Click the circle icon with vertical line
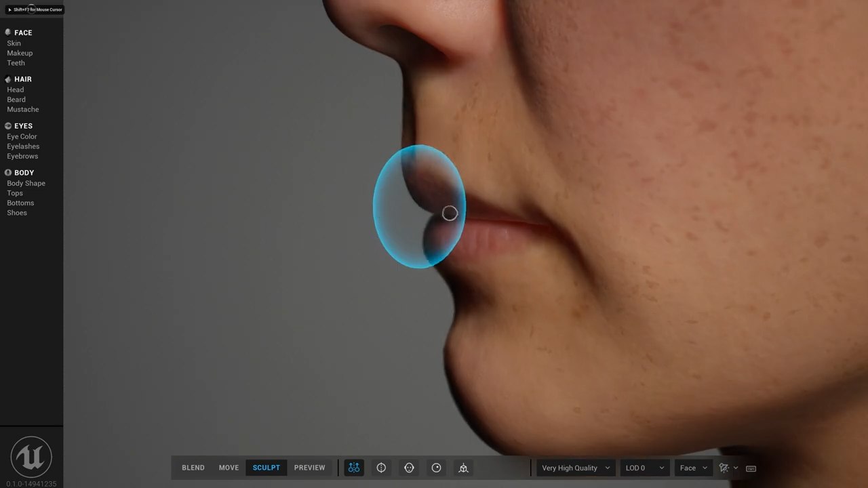The height and width of the screenshot is (488, 868). (381, 468)
